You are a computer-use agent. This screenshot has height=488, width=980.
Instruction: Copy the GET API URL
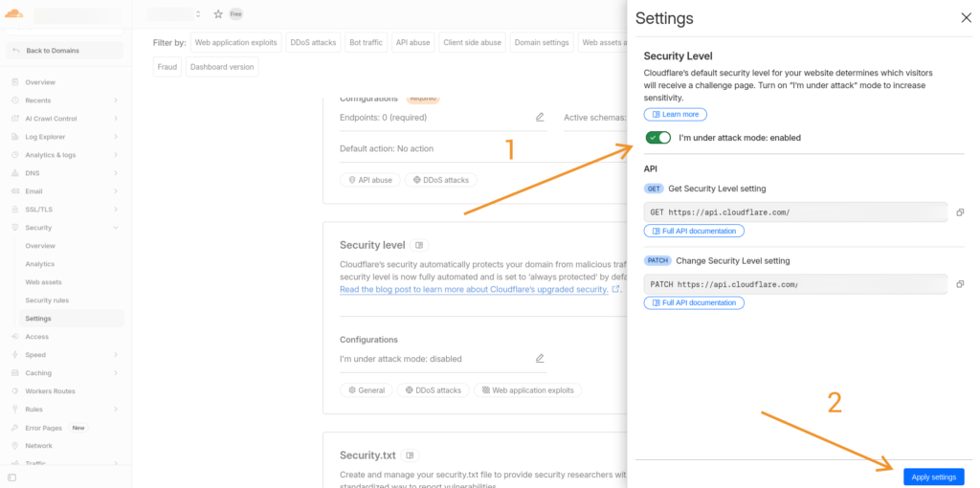pos(960,212)
